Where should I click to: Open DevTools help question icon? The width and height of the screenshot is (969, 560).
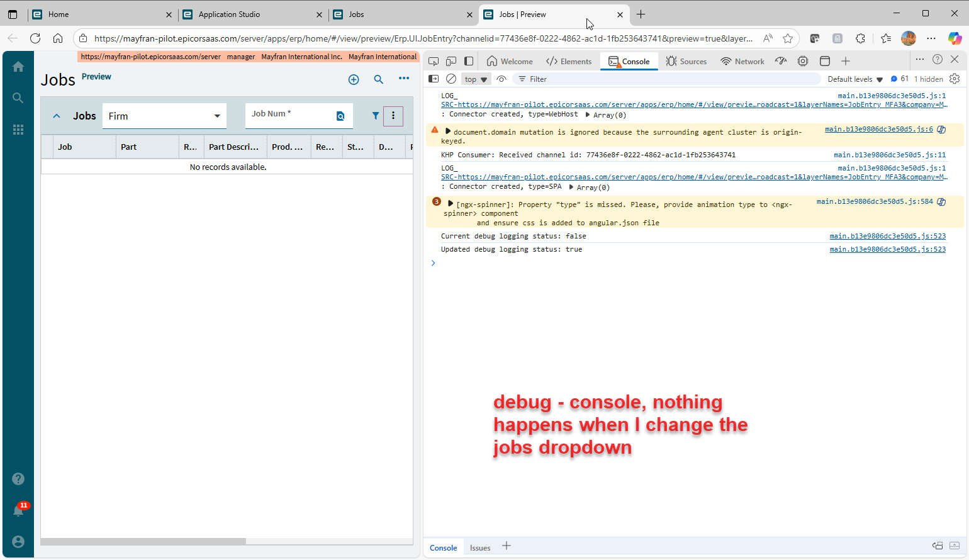(938, 59)
